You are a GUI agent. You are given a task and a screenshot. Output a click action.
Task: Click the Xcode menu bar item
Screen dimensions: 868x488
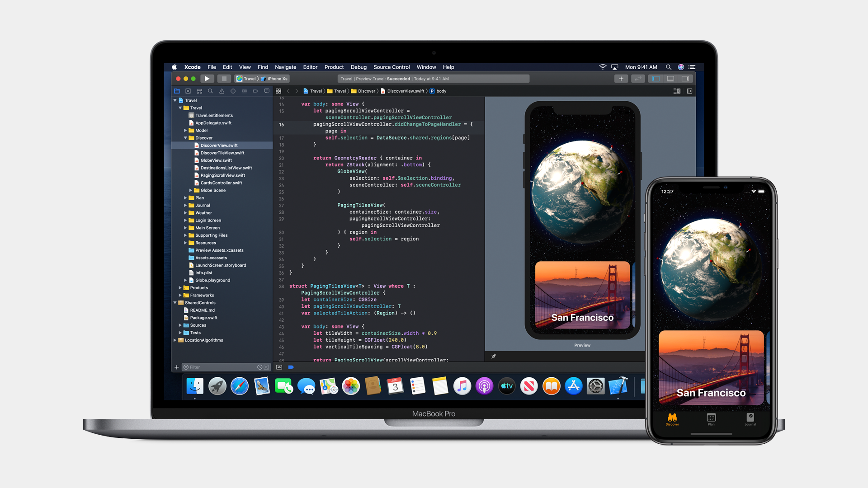pyautogui.click(x=191, y=67)
